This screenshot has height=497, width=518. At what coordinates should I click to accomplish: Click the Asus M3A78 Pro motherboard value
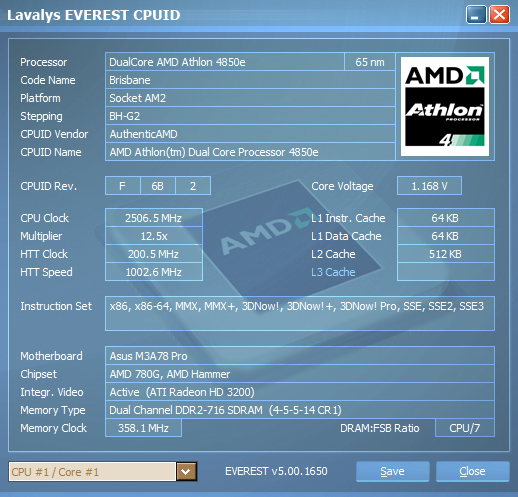(x=300, y=356)
